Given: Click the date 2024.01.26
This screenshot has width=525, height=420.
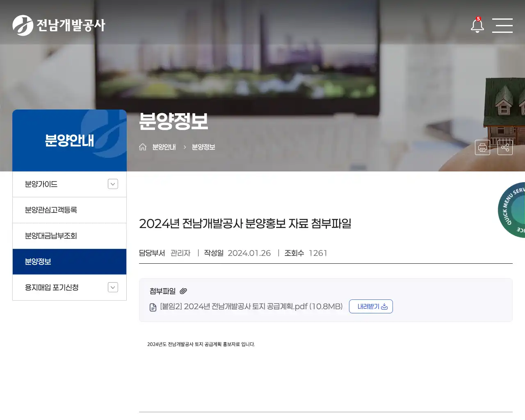Looking at the screenshot, I should click(x=249, y=253).
